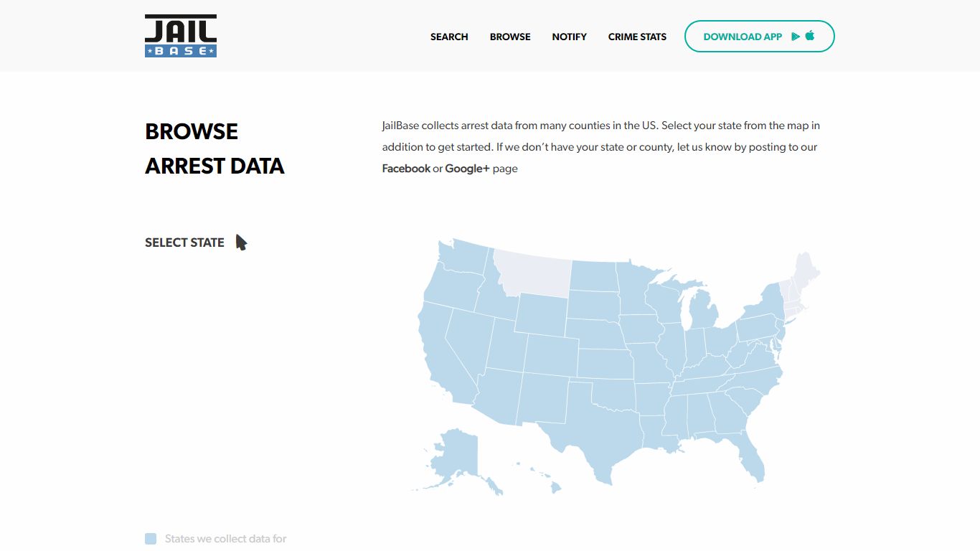Click the arrow cursor icon beside Select State
980x551 pixels.
coord(241,242)
